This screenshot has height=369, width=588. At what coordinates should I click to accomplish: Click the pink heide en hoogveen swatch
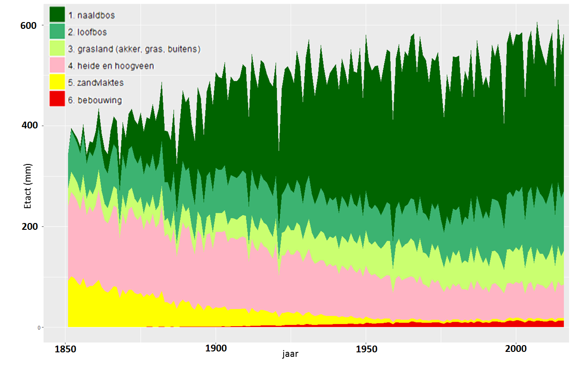click(x=57, y=66)
